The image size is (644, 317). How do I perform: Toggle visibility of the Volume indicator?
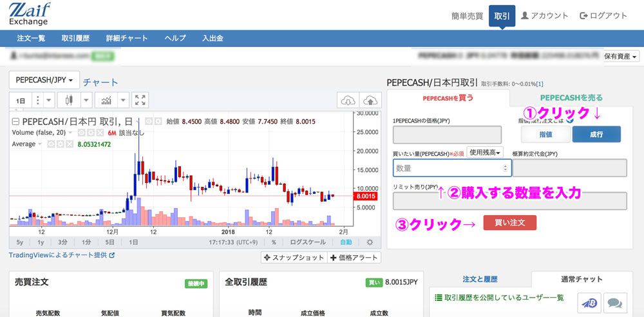[x=82, y=133]
